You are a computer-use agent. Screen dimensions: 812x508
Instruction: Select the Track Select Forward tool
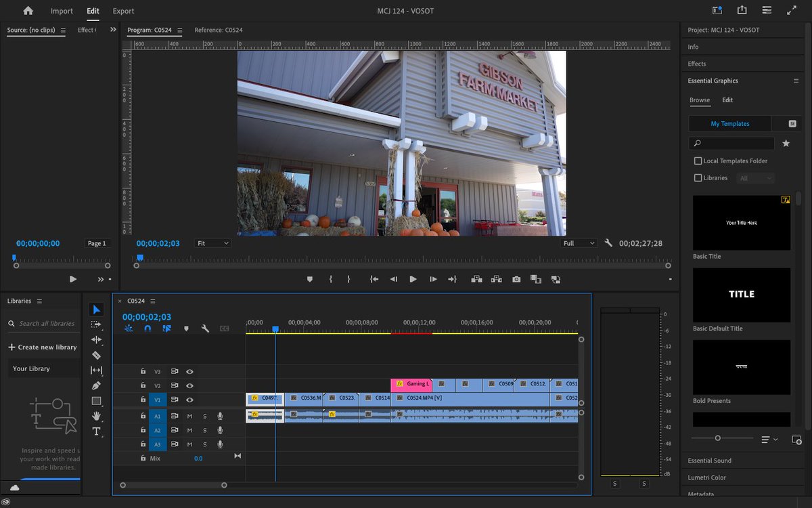coord(96,324)
